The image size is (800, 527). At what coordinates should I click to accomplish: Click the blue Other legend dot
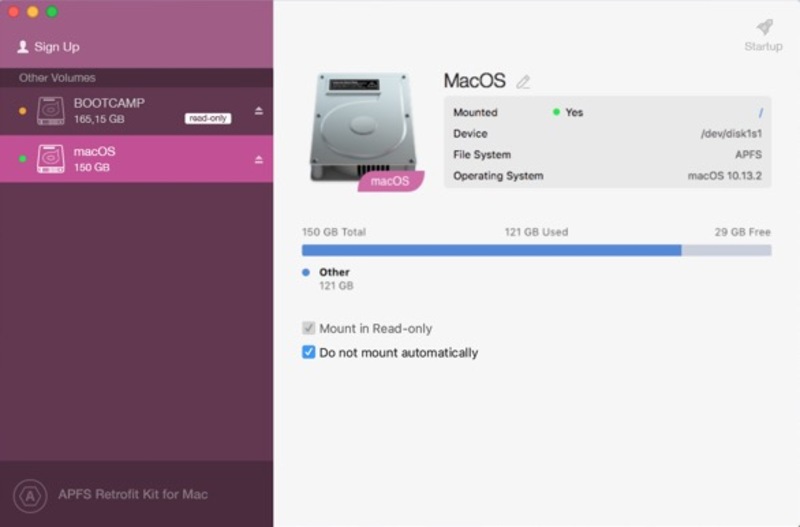[x=306, y=272]
